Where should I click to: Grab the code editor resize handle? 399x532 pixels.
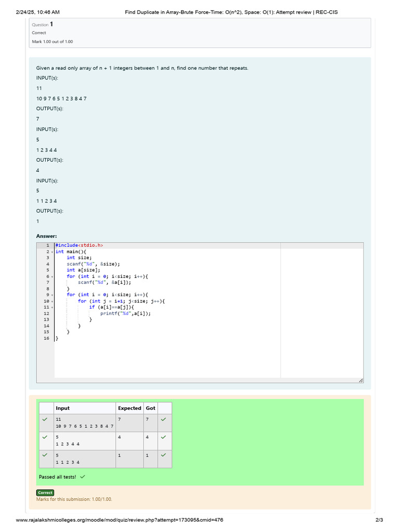[361, 381]
